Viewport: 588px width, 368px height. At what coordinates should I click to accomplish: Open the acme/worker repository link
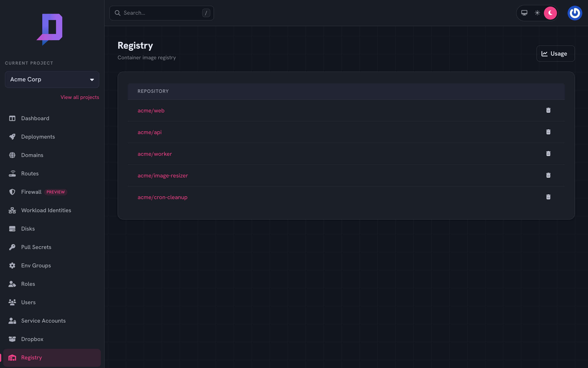pos(155,154)
